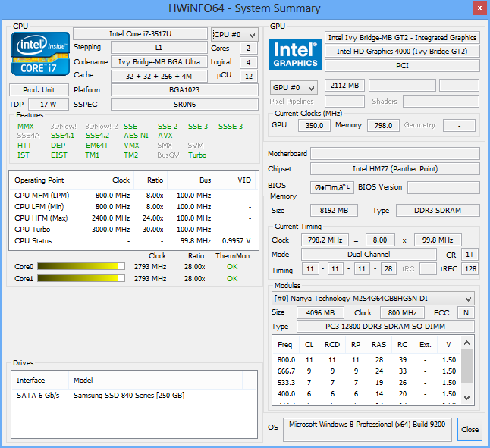This screenshot has height=448, width=490.
Task: Click the Core0 usage bar
Action: [81, 266]
